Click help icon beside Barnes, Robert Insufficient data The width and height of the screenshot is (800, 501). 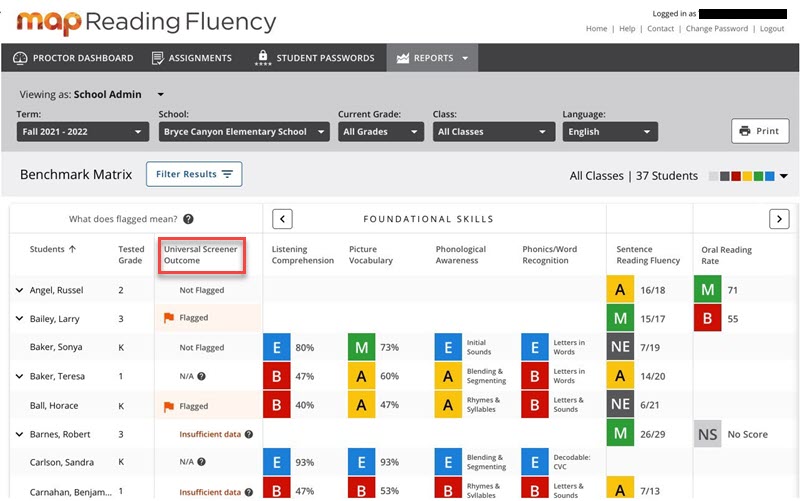point(249,435)
